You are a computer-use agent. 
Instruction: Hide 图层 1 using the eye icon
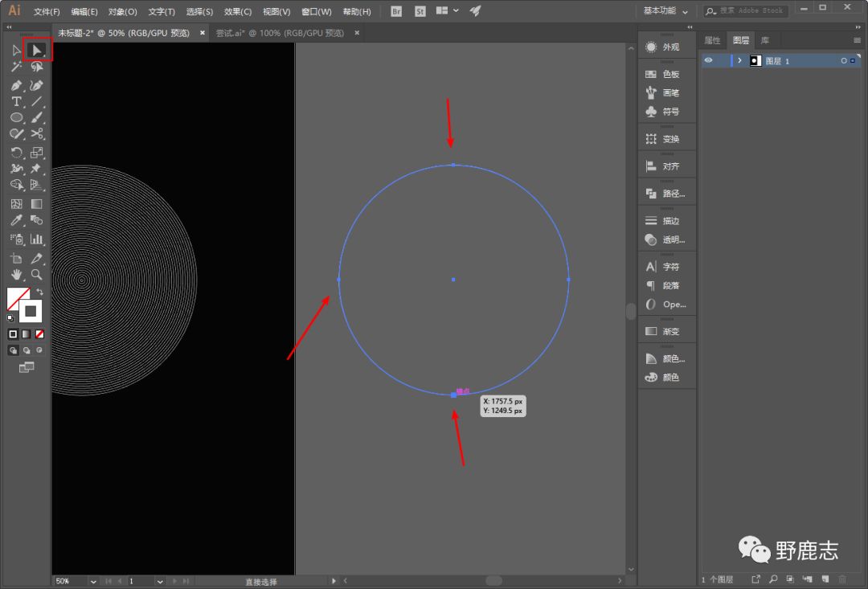(708, 61)
